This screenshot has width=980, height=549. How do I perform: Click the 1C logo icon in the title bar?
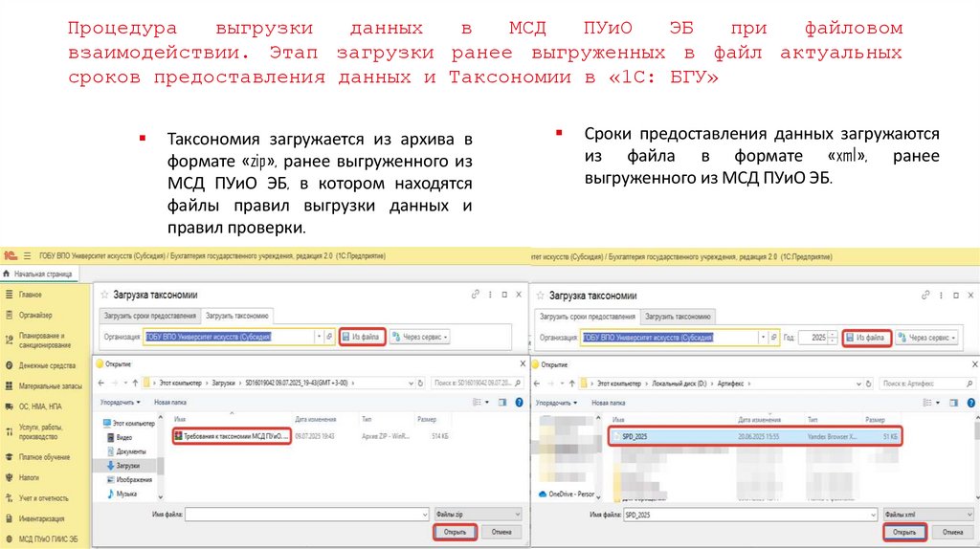[x=10, y=256]
